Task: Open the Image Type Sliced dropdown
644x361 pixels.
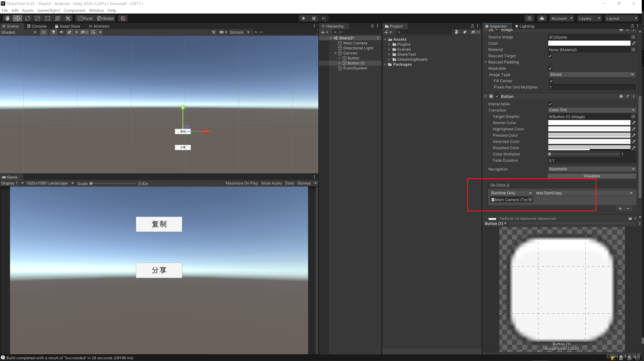Action: click(592, 74)
